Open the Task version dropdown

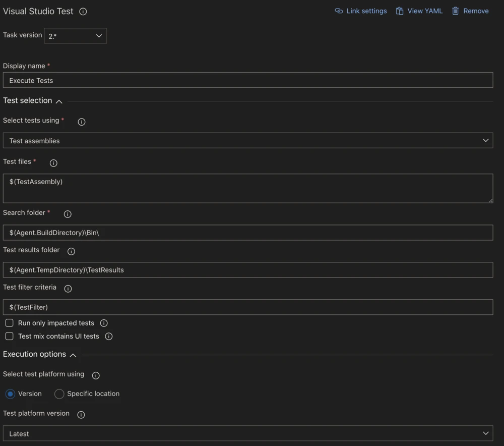tap(75, 36)
